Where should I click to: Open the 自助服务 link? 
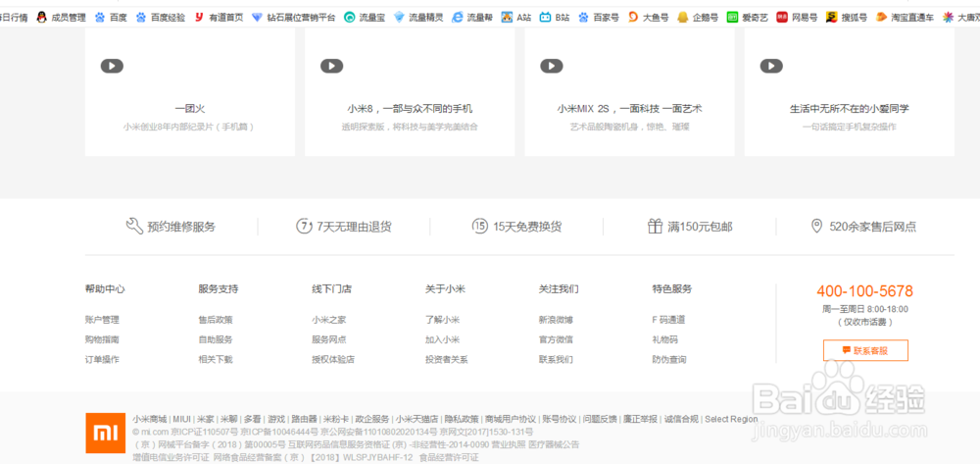click(216, 339)
